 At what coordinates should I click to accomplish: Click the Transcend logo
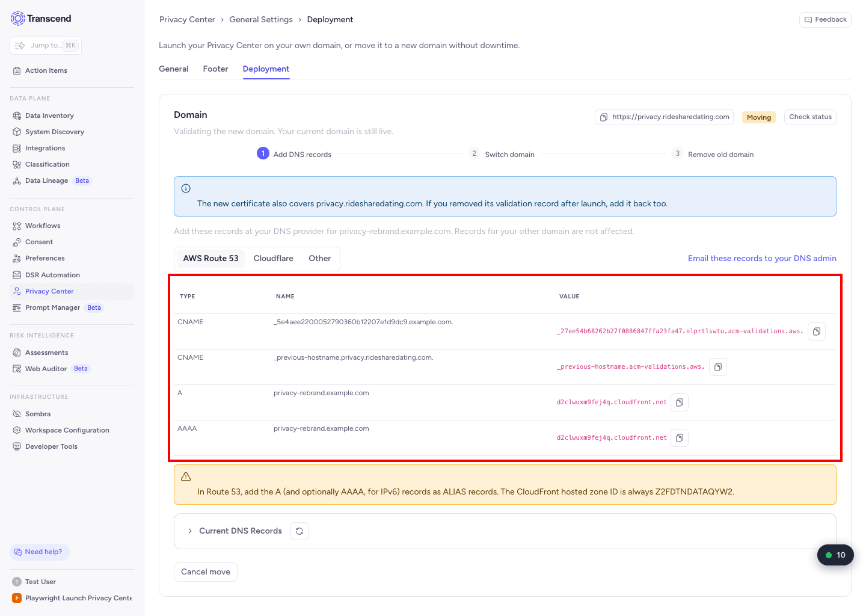[41, 19]
